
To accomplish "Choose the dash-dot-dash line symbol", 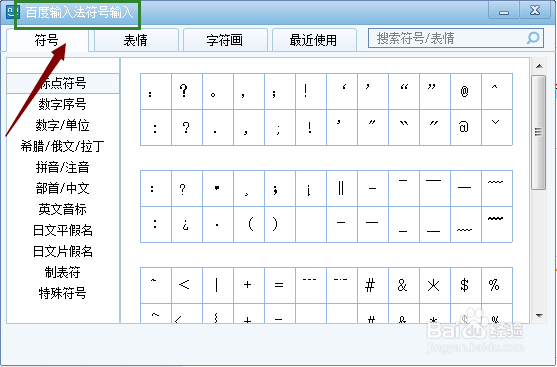I will (x=342, y=285).
